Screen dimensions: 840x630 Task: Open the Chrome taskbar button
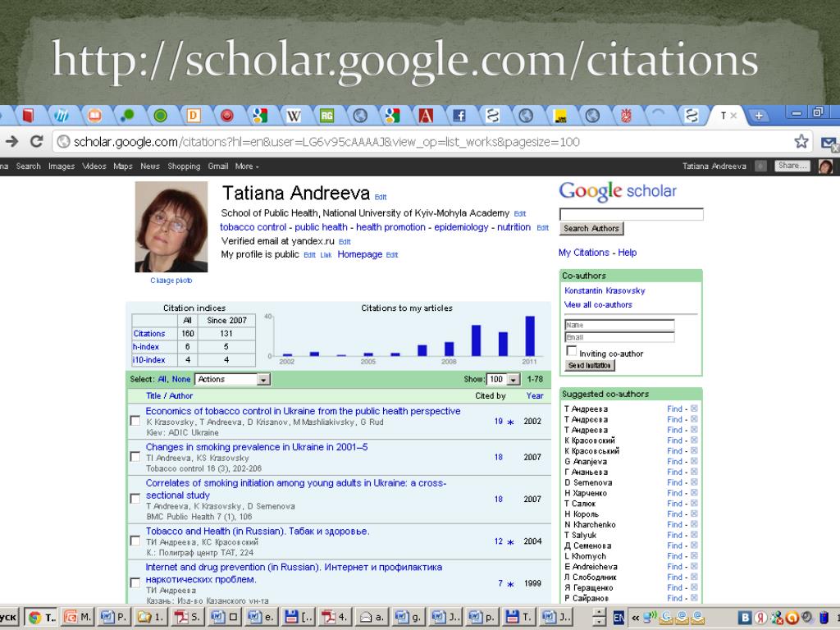point(42,617)
